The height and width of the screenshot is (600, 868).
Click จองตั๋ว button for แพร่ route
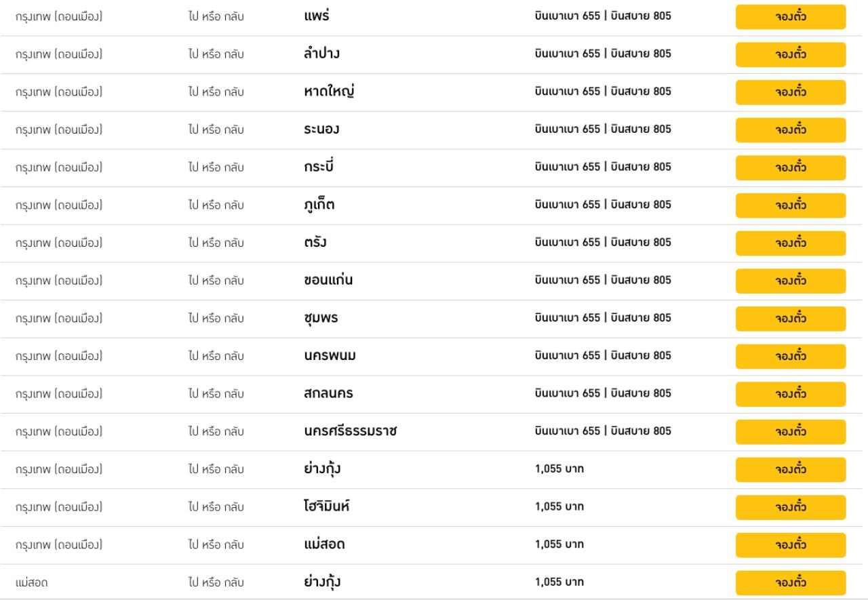tap(791, 17)
